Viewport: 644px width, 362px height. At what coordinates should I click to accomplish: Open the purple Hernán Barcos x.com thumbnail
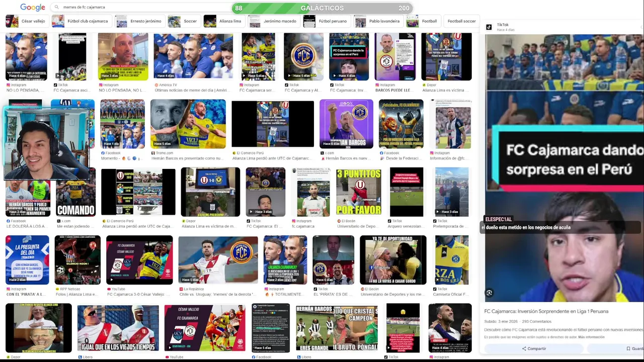(x=346, y=124)
